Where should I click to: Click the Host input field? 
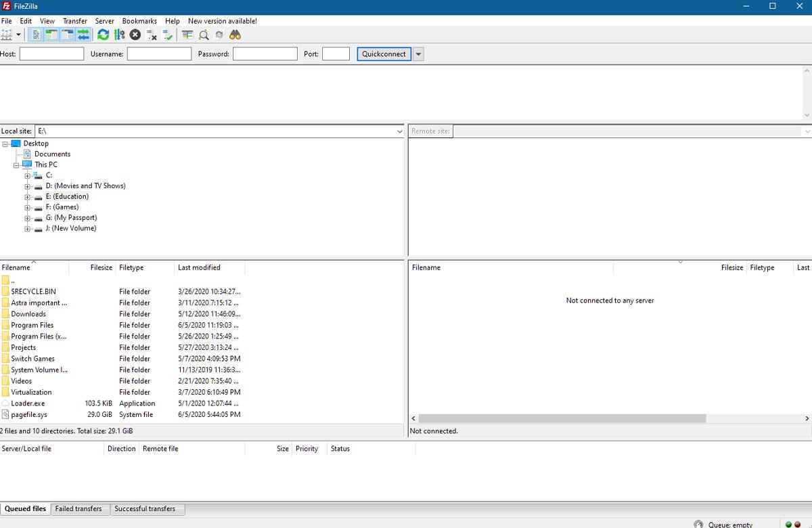tap(52, 54)
